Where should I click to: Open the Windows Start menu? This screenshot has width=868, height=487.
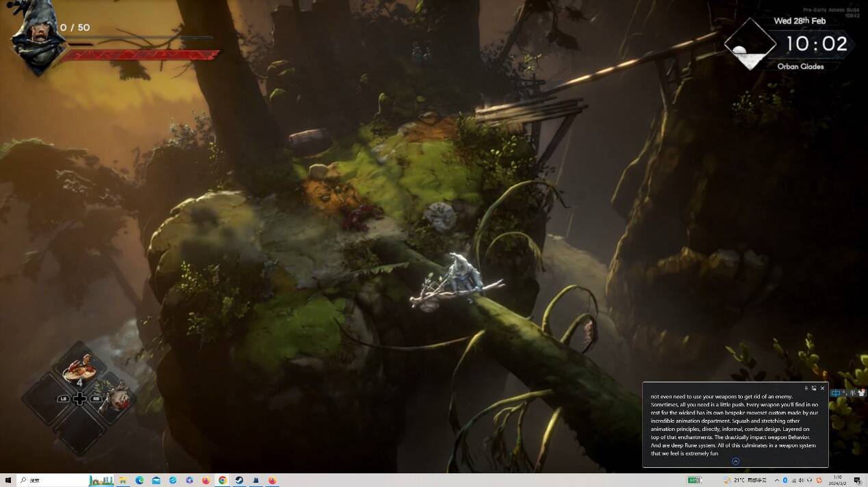pos(8,480)
